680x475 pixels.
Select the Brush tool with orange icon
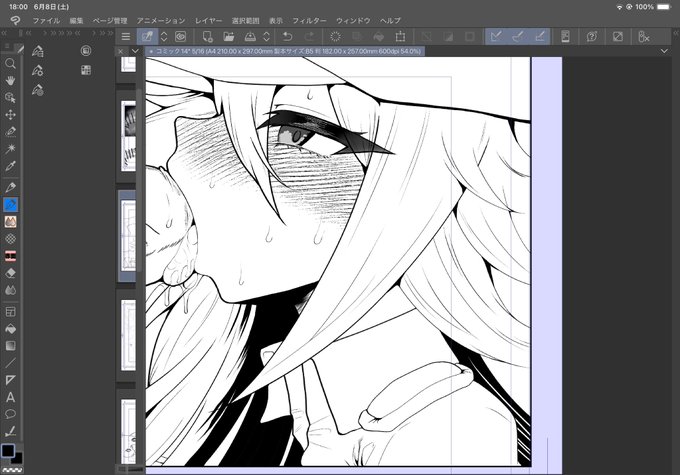click(x=10, y=222)
